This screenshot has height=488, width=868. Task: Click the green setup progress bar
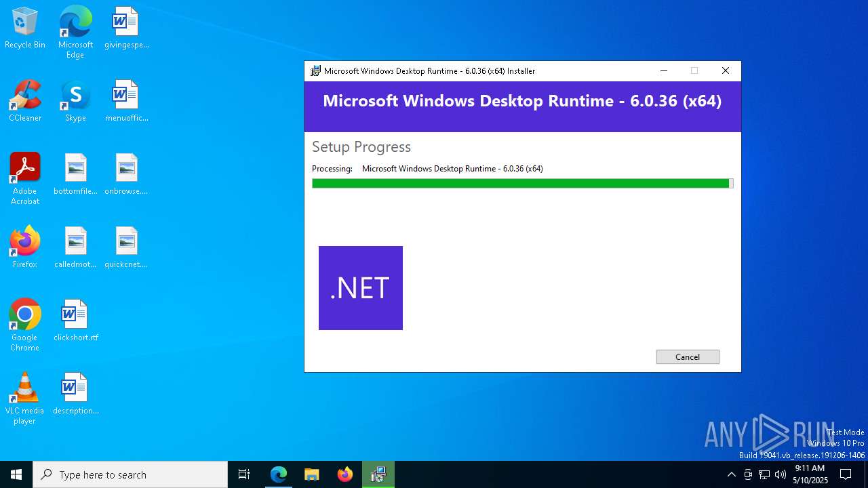click(x=522, y=184)
